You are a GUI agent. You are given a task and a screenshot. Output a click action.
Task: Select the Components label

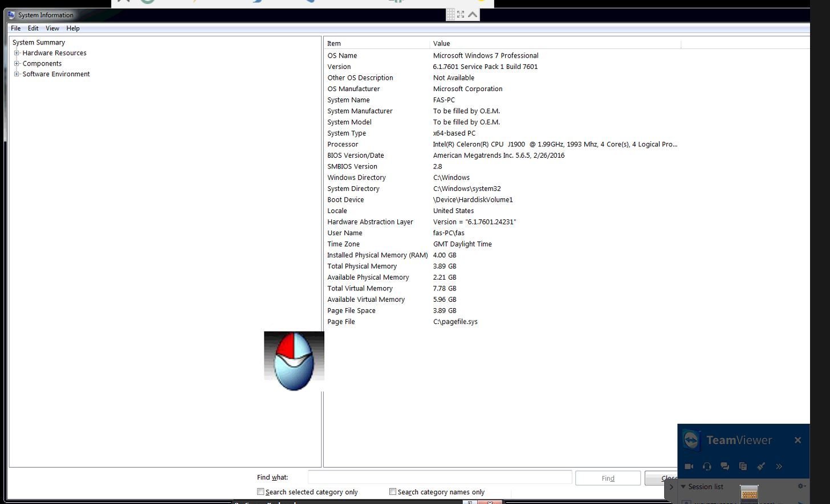tap(42, 64)
